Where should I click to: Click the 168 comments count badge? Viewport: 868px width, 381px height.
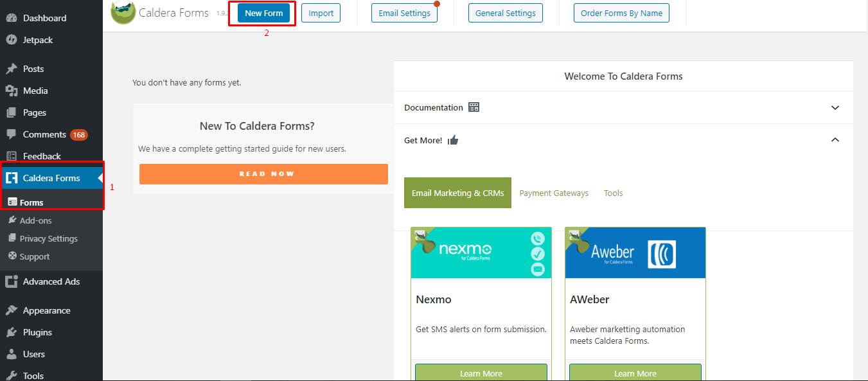79,134
